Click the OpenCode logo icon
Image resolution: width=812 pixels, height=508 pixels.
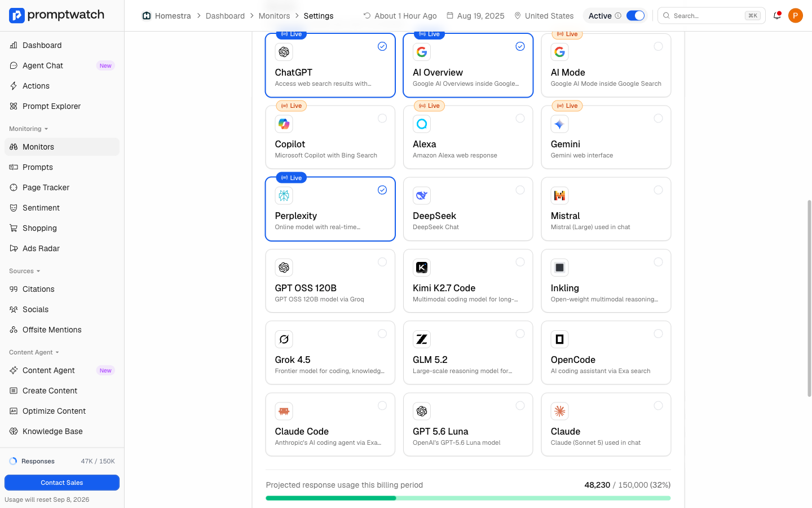click(559, 339)
